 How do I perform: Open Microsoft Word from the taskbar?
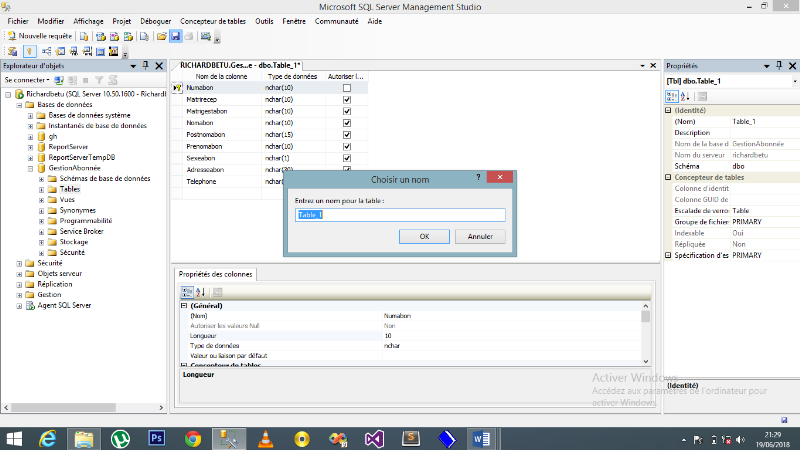(x=481, y=439)
